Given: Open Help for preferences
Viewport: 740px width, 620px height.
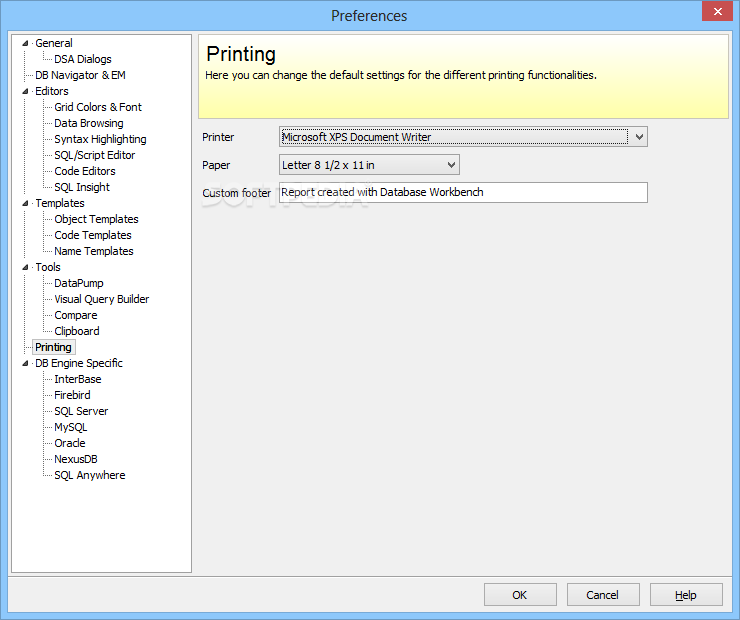Looking at the screenshot, I should 686,595.
